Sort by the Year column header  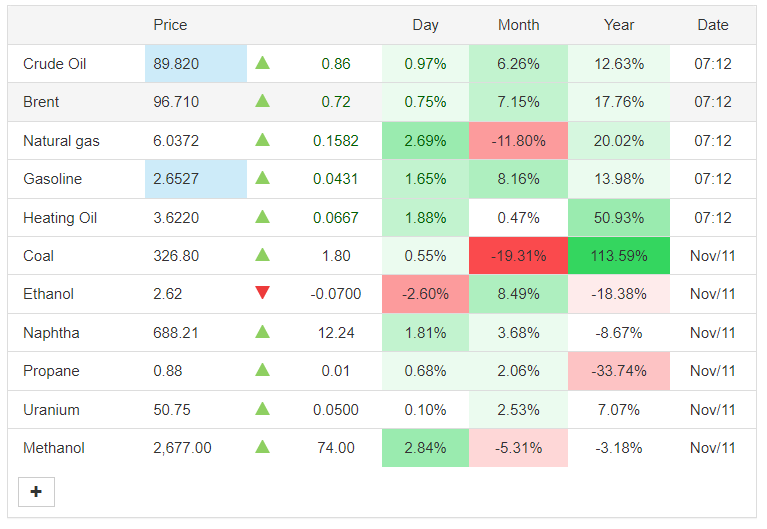pos(619,25)
